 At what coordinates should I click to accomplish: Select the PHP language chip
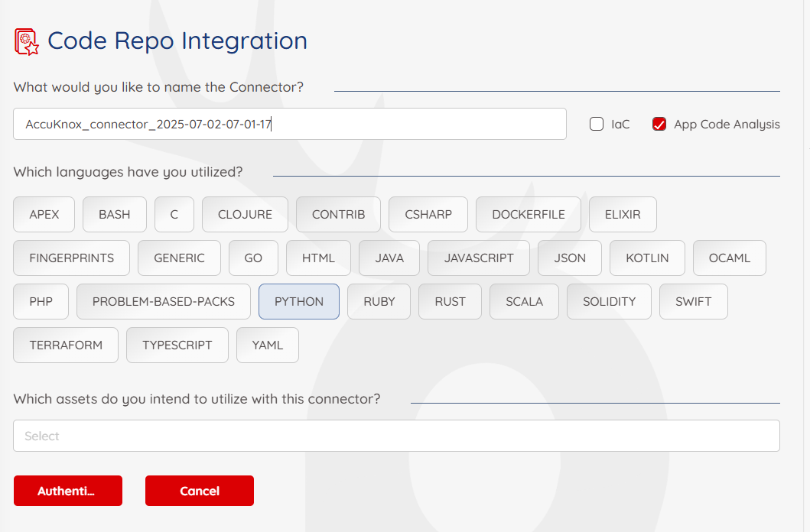pyautogui.click(x=41, y=301)
